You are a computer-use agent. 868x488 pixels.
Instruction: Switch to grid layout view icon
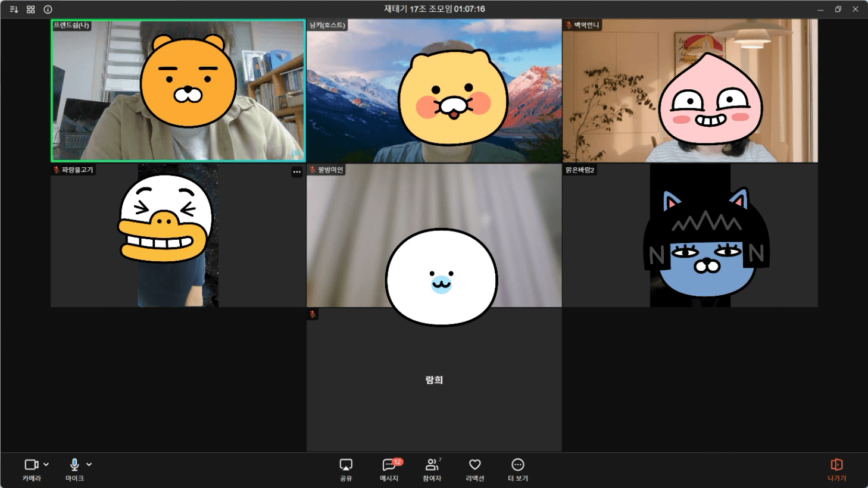click(31, 10)
